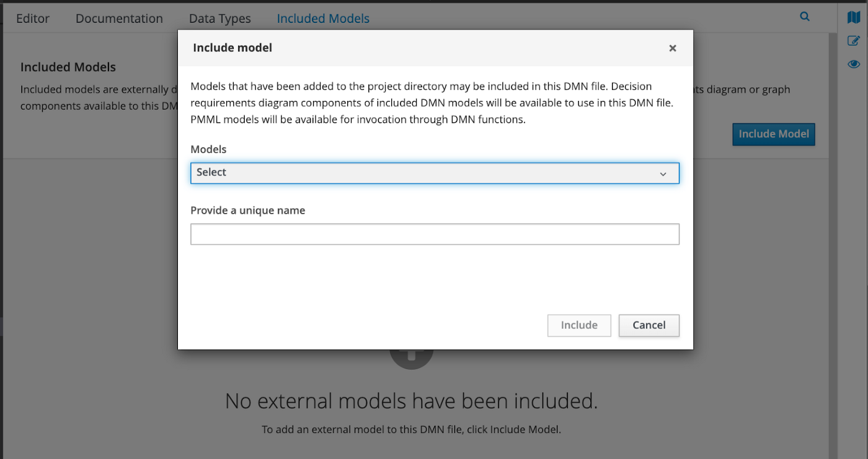Viewport: 868px width, 459px height.
Task: Close the Include model dialog with X
Action: [x=672, y=48]
